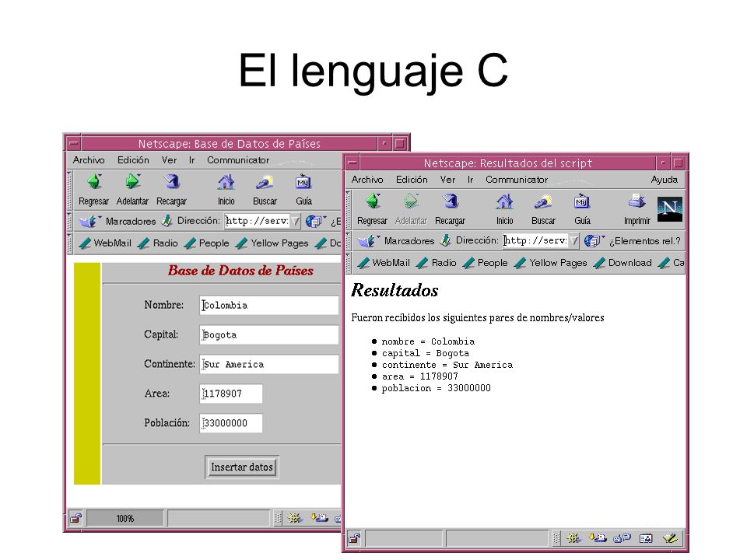This screenshot has height=560, width=747.
Task: Open the Ayuda menu
Action: 664,180
